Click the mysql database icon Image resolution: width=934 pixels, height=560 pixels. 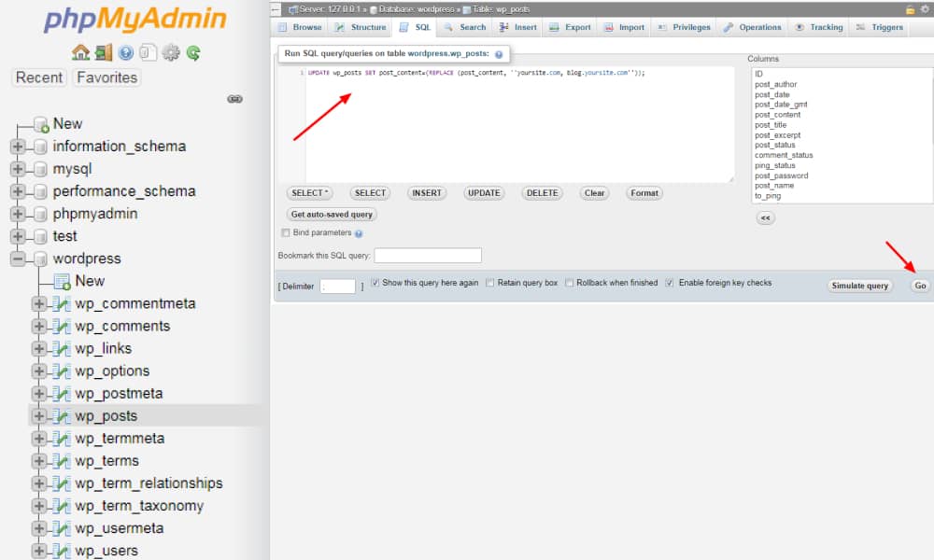point(40,169)
